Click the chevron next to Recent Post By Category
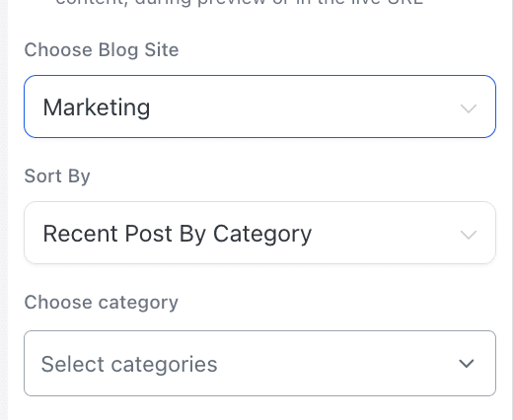The width and height of the screenshot is (513, 420). tap(469, 235)
